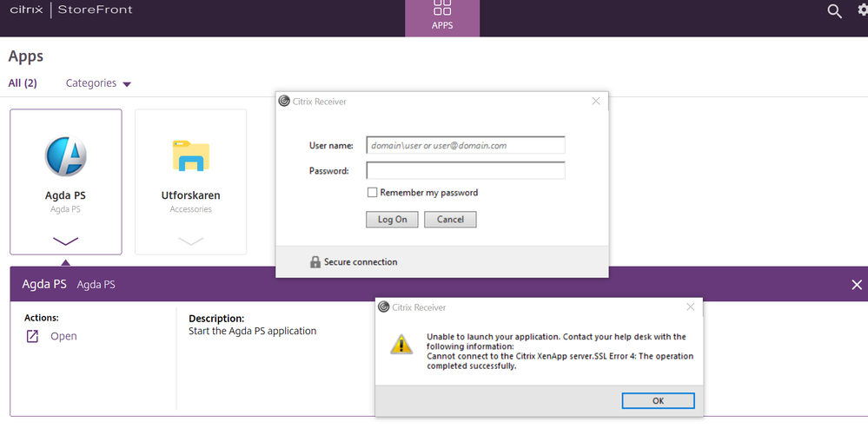Click the Open action icon
The width and height of the screenshot is (868, 435).
coord(32,336)
